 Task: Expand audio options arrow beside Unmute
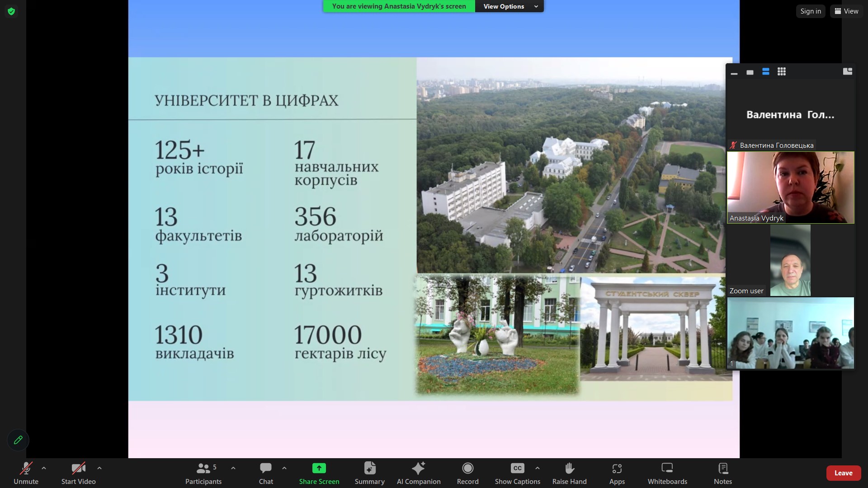tap(44, 469)
